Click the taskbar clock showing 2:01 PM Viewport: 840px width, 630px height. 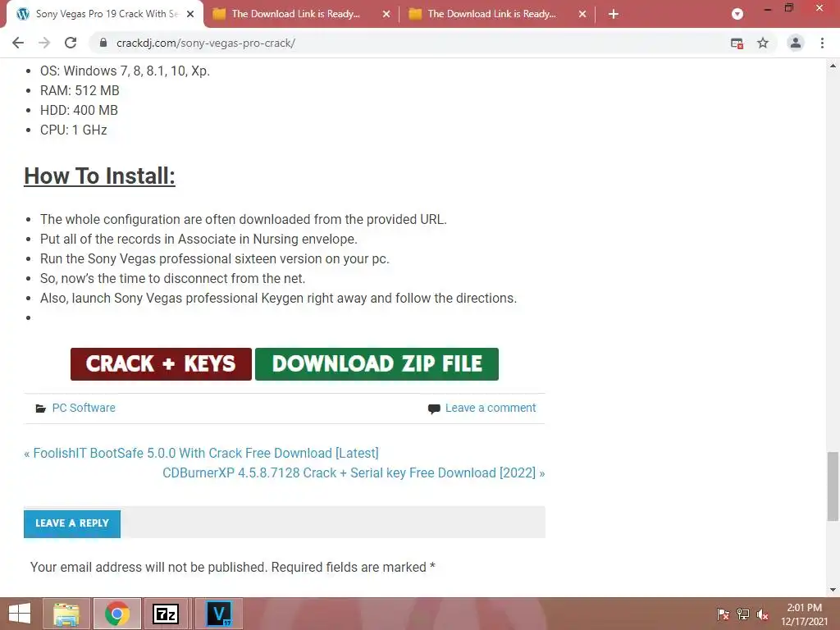[x=804, y=614]
